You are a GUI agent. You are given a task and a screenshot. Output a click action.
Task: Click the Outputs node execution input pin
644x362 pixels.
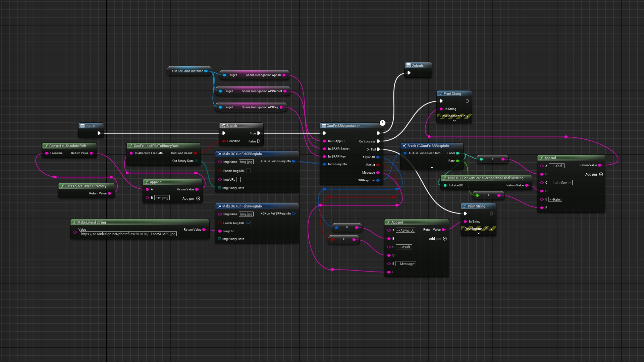[x=409, y=73]
